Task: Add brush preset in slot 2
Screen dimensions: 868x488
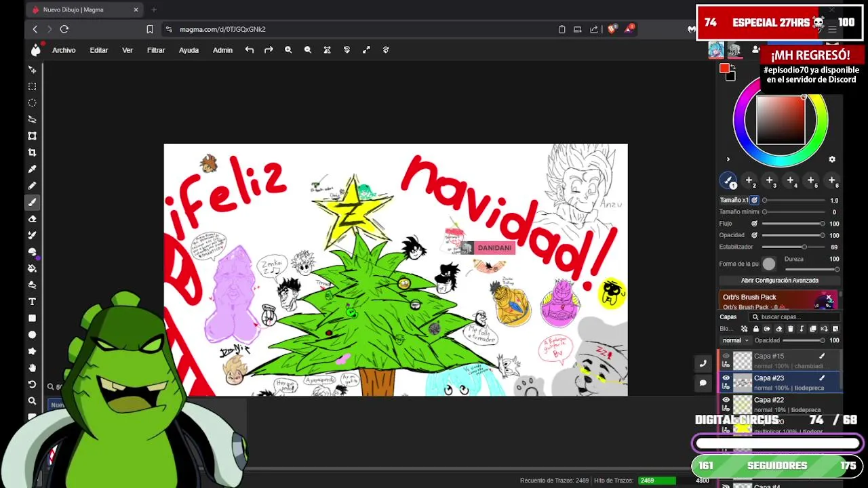Action: click(x=749, y=181)
